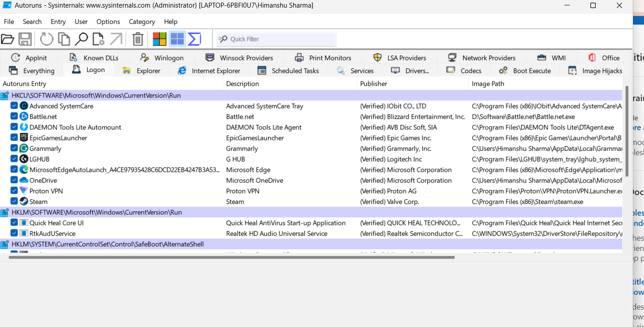The image size is (644, 327).
Task: Toggle the hide Microsoft entries colorful icon
Action: point(160,39)
